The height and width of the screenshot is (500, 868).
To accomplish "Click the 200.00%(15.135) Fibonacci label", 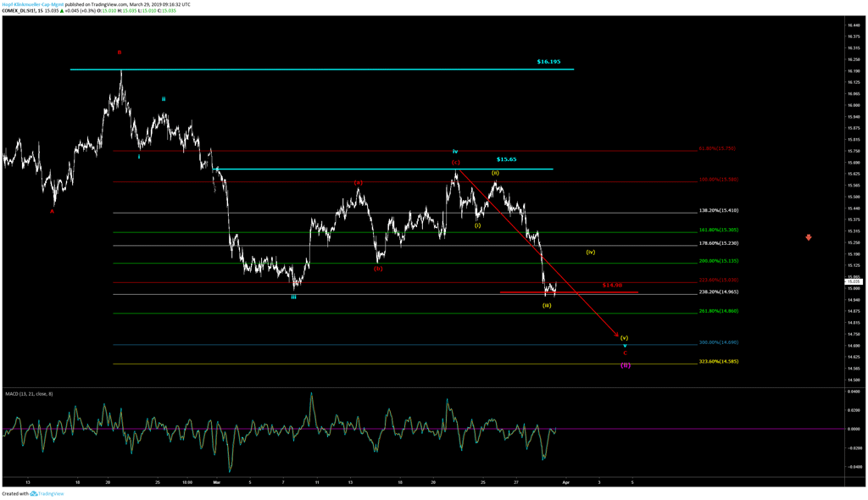I will (x=719, y=261).
